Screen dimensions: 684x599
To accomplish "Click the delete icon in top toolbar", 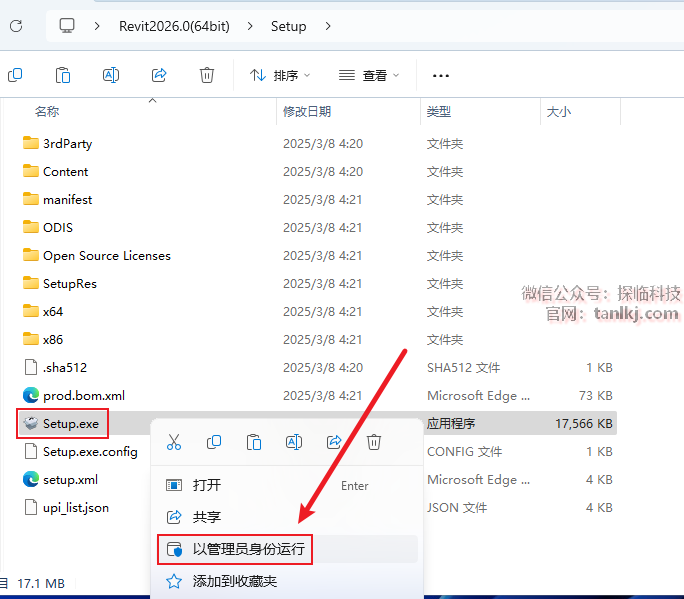I will pyautogui.click(x=207, y=75).
